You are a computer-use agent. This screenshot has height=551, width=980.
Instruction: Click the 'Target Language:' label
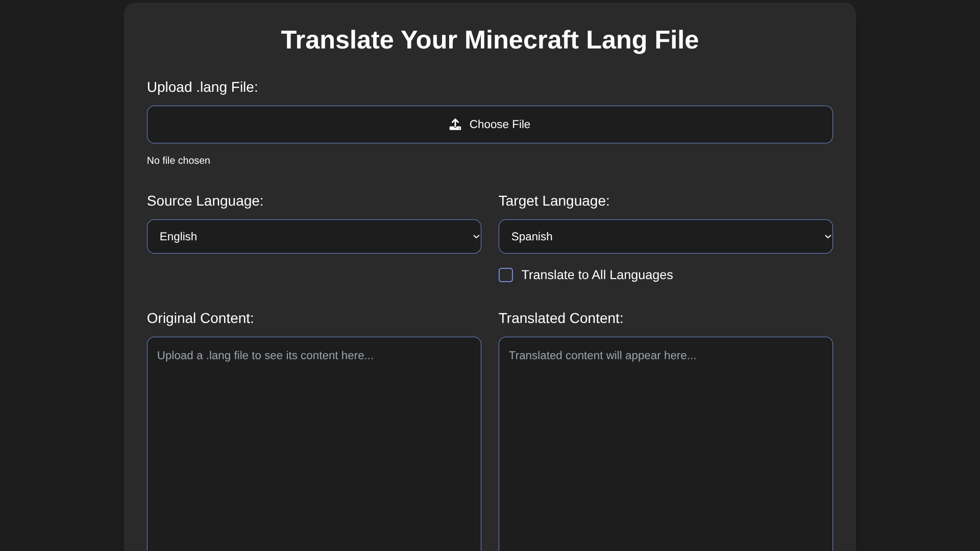tap(554, 201)
